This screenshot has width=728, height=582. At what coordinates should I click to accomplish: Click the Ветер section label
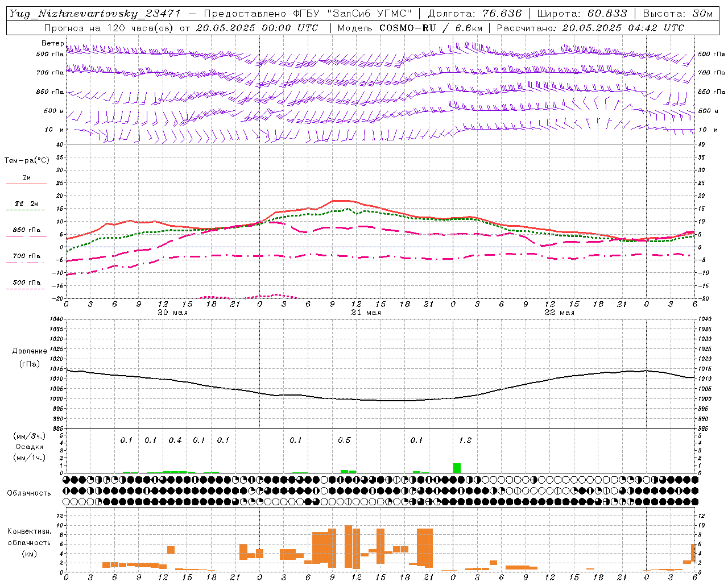52,43
